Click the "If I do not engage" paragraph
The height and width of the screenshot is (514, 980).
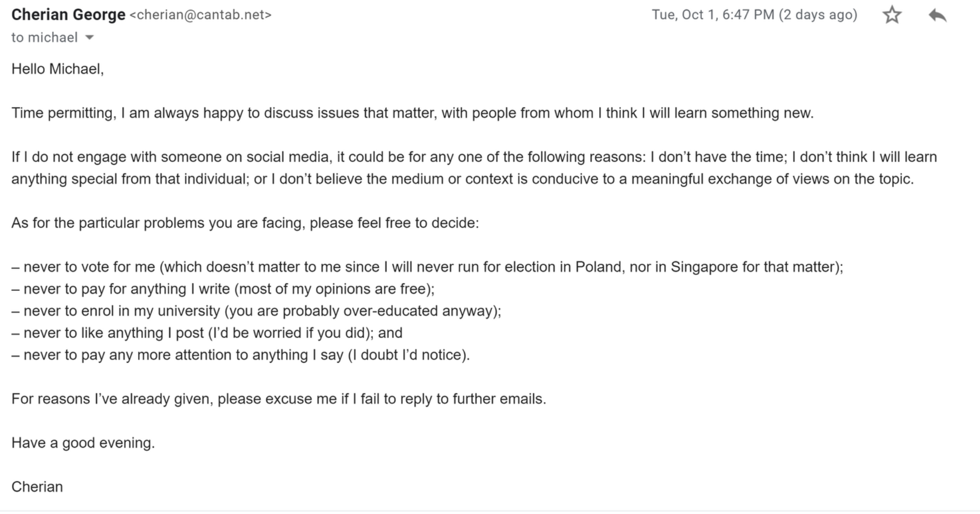click(474, 168)
